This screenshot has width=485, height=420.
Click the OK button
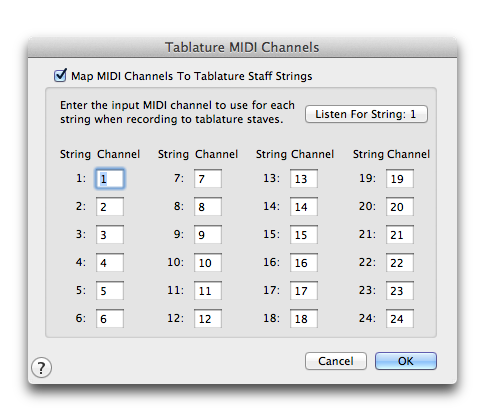tap(405, 361)
